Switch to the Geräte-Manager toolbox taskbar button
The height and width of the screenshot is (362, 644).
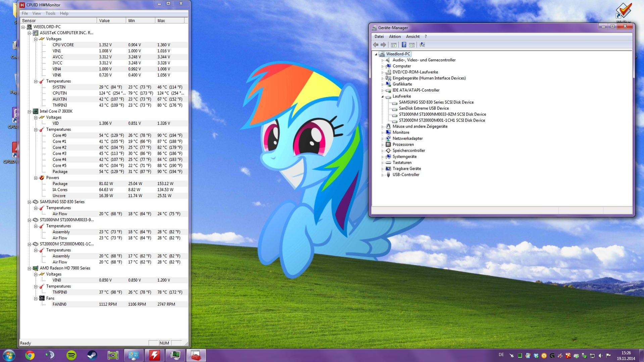click(x=196, y=355)
